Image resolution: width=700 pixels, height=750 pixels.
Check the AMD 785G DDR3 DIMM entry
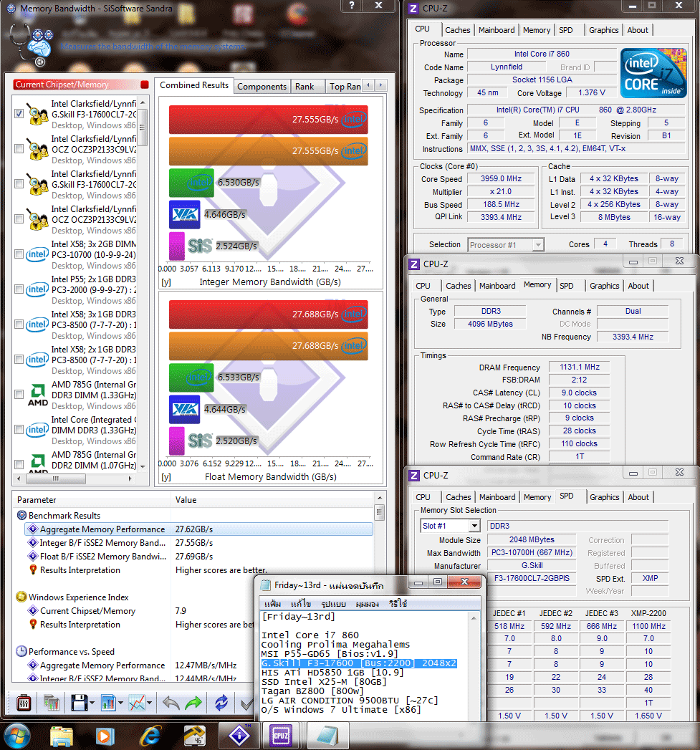click(x=19, y=394)
